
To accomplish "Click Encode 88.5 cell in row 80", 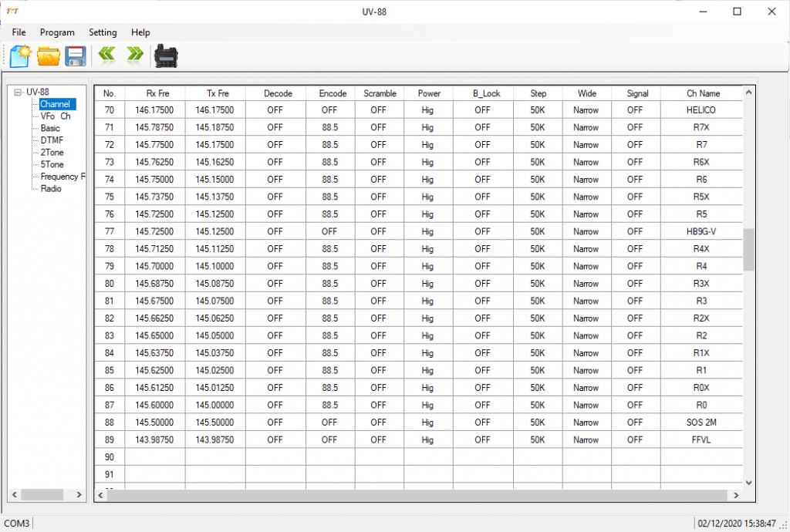I will click(x=330, y=284).
